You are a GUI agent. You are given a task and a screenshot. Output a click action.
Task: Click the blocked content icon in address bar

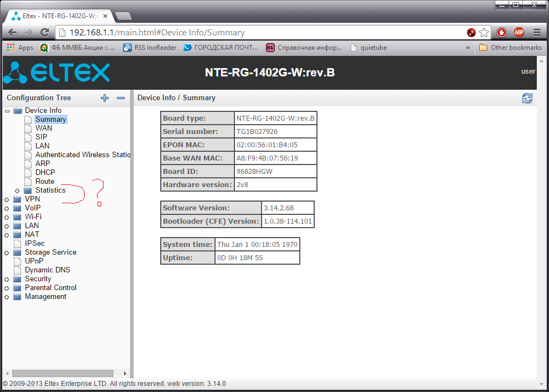pos(471,33)
